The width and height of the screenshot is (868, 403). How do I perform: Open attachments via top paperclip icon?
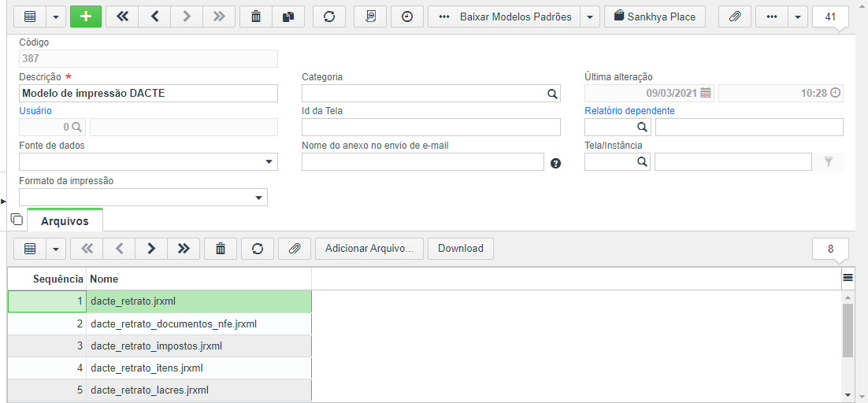(735, 17)
